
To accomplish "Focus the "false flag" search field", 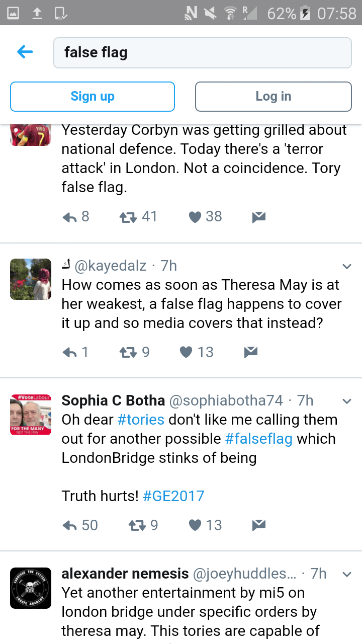I will click(x=202, y=52).
